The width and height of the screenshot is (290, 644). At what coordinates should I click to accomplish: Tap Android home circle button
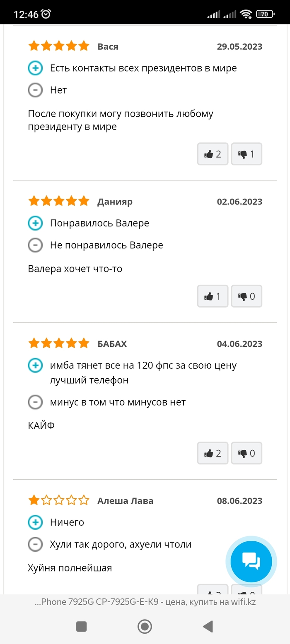[x=145, y=627]
